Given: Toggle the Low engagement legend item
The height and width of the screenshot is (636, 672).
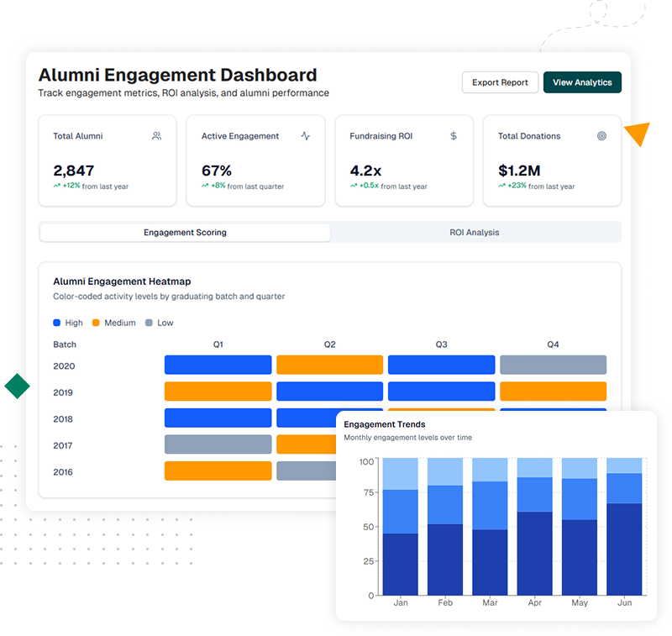Looking at the screenshot, I should pyautogui.click(x=160, y=323).
